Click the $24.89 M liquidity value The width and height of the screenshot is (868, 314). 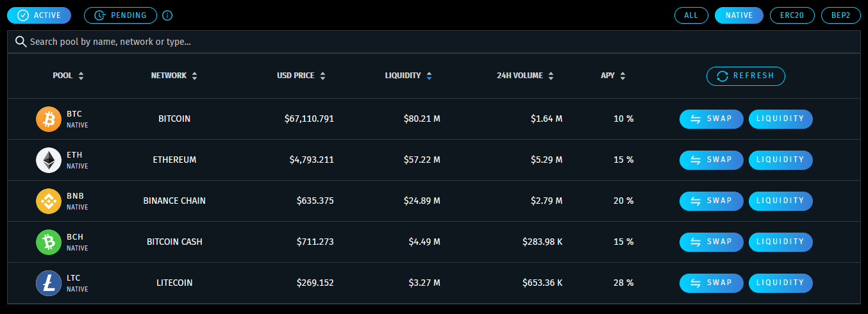422,201
